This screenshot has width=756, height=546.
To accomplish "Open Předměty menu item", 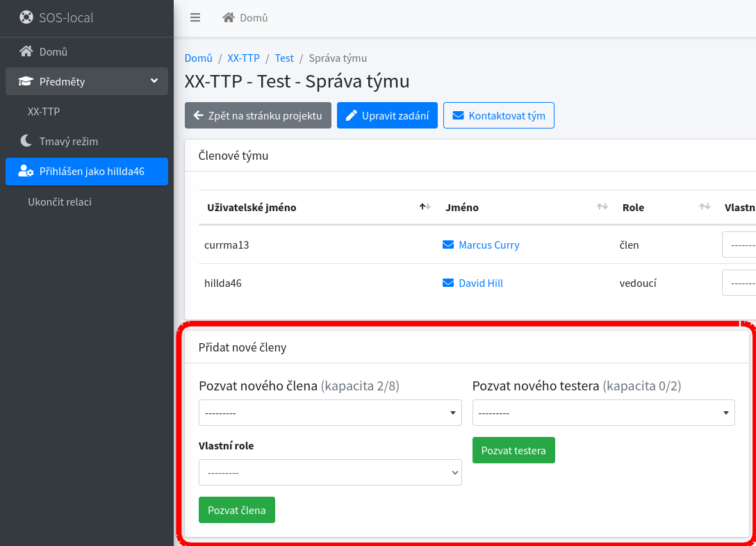I will 87,81.
